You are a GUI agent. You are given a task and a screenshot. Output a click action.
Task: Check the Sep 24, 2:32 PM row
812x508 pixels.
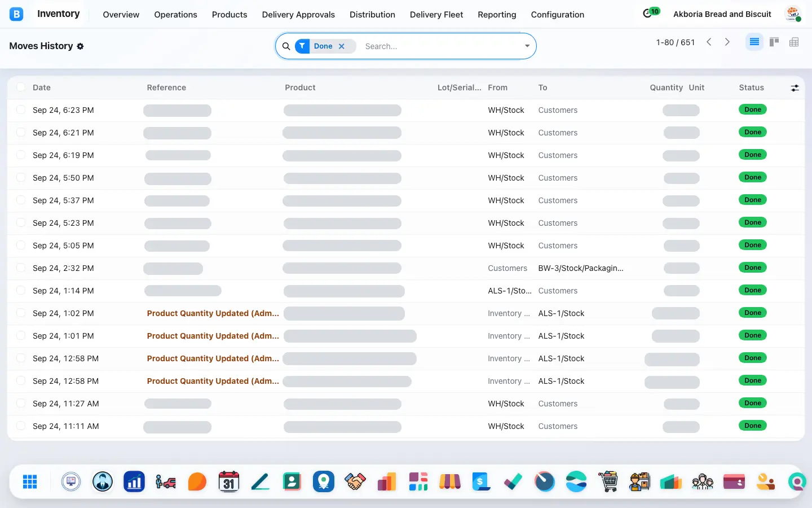click(21, 268)
